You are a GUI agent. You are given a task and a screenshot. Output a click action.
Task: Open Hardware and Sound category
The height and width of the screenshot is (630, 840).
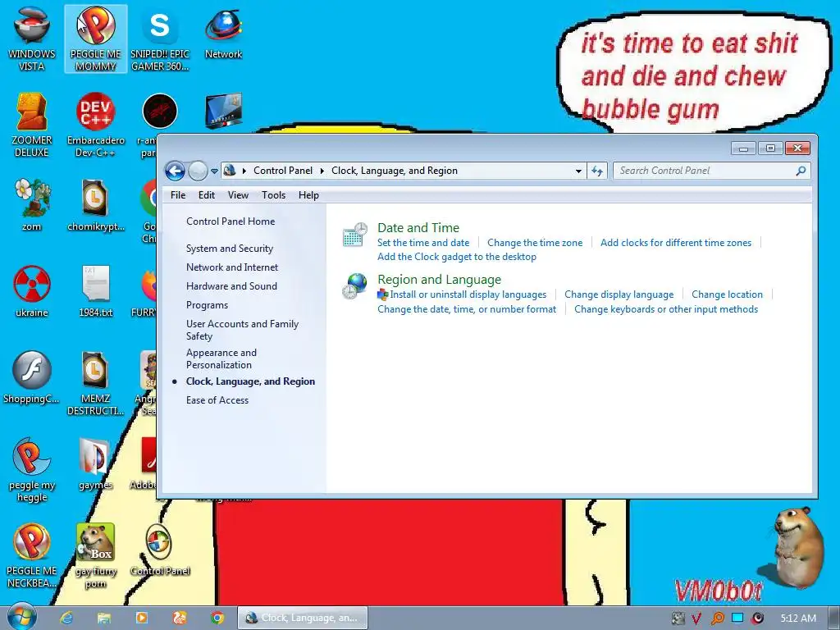[231, 286]
